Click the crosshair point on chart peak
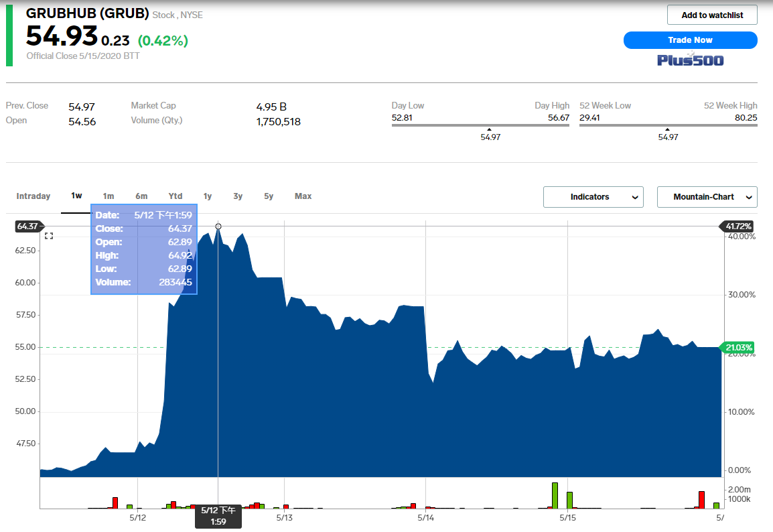The image size is (773, 532). [x=218, y=226]
